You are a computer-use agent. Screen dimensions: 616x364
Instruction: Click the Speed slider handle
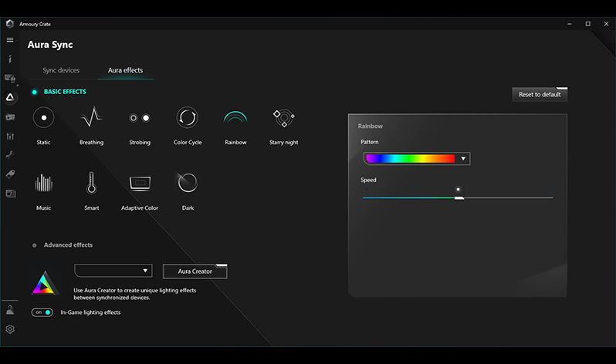click(459, 198)
